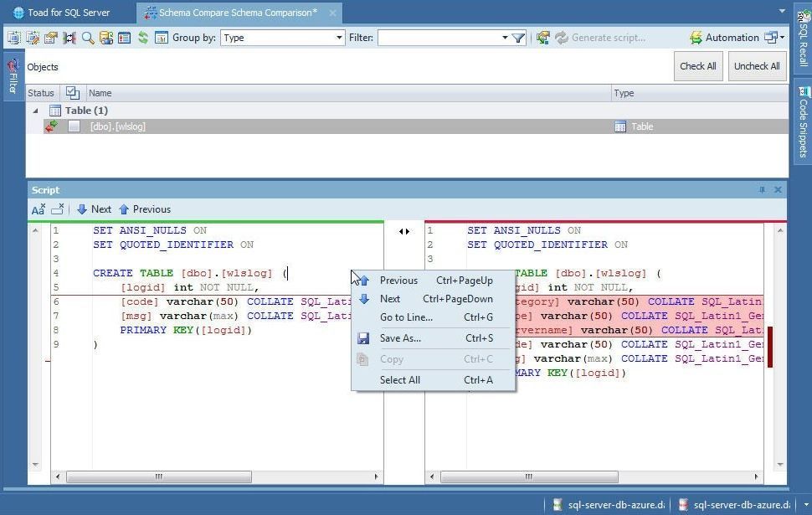Click the Aa case sensitivity icon in Script toolbar

point(39,209)
